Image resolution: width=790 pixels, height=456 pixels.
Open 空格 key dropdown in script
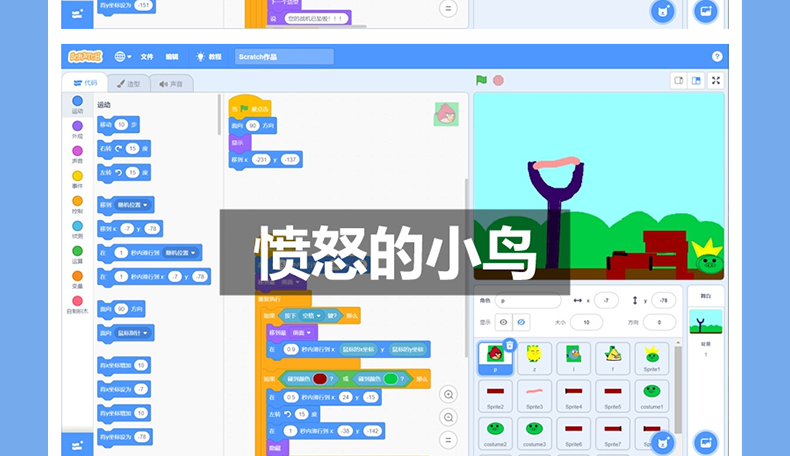[311, 316]
